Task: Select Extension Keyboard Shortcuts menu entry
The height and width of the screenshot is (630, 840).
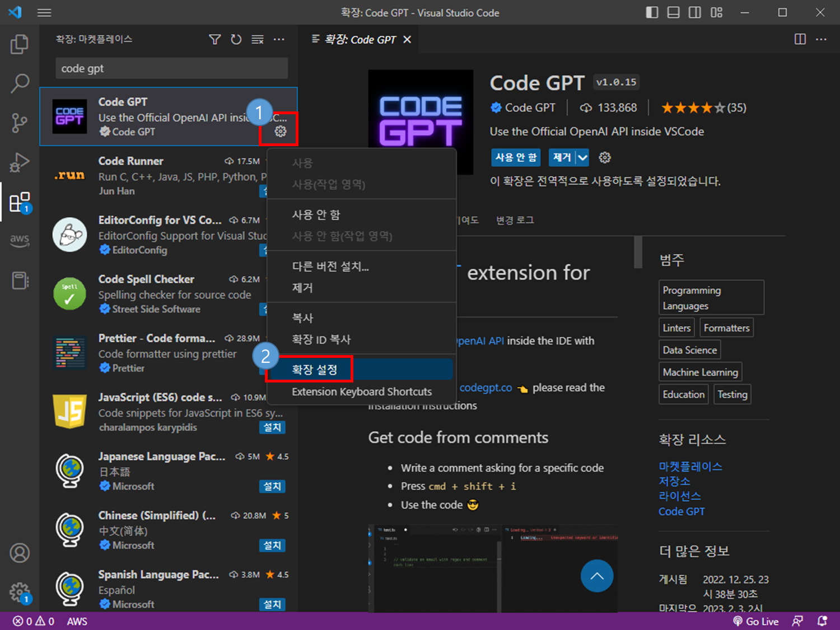Action: [x=362, y=391]
